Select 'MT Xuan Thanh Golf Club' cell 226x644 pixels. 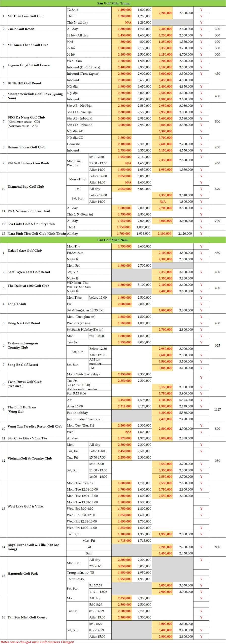pyautogui.click(x=37, y=45)
